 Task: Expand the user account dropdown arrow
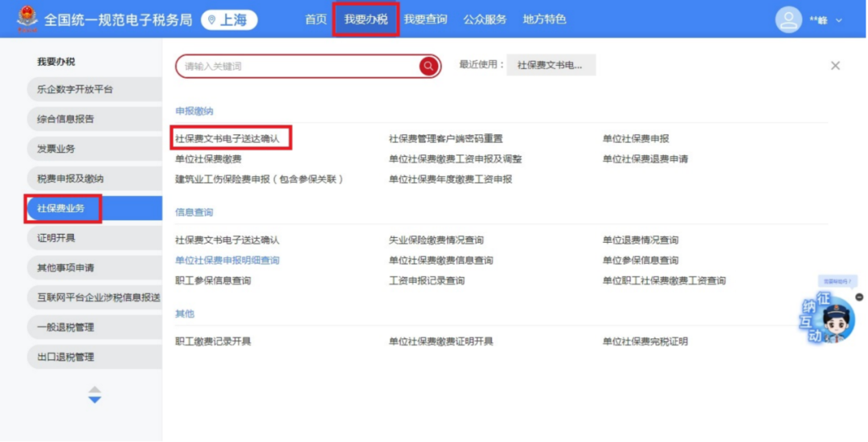pos(839,20)
